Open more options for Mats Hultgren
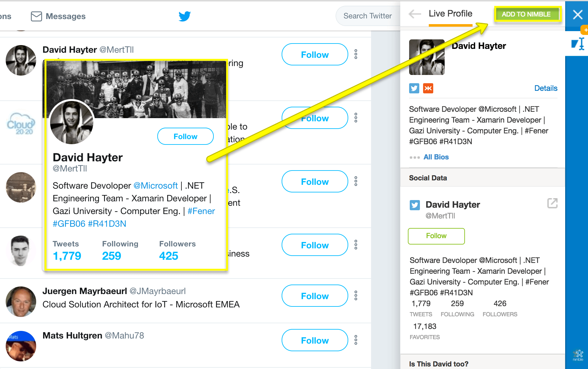The image size is (588, 369). click(356, 340)
